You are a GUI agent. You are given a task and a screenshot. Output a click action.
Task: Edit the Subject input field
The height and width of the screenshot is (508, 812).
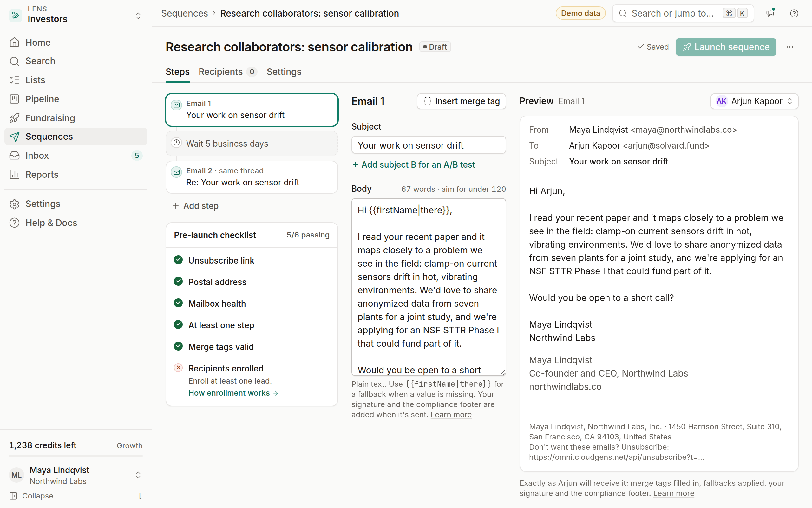point(429,145)
